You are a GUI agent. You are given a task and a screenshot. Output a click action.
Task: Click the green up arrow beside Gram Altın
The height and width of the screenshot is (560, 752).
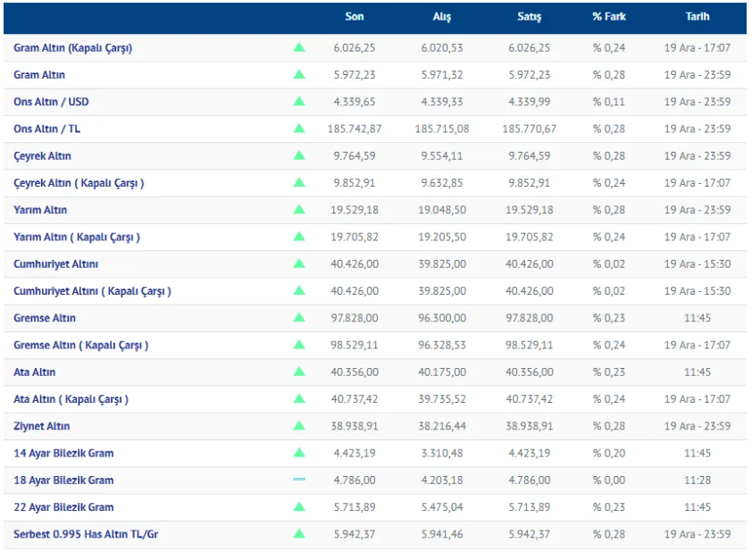(x=299, y=75)
